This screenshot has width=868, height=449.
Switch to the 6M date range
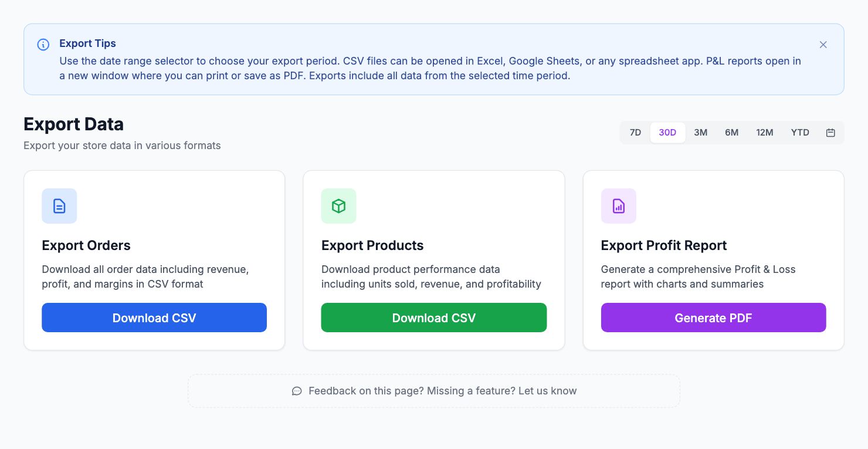click(x=731, y=133)
